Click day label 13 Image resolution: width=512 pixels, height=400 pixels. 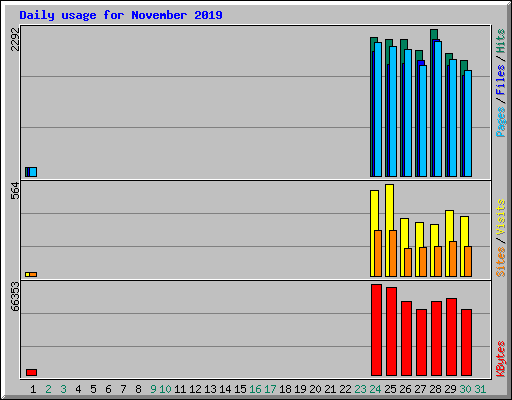[x=210, y=389]
